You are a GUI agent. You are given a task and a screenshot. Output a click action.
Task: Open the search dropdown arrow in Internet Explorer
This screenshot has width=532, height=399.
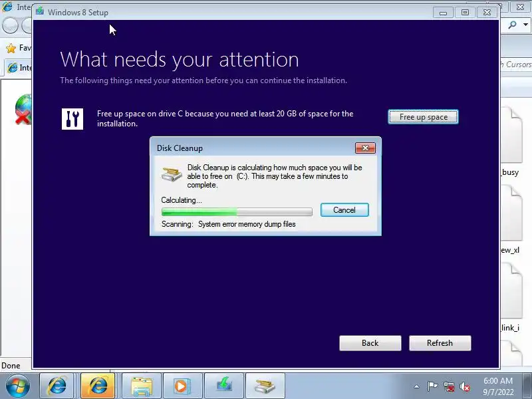(525, 25)
